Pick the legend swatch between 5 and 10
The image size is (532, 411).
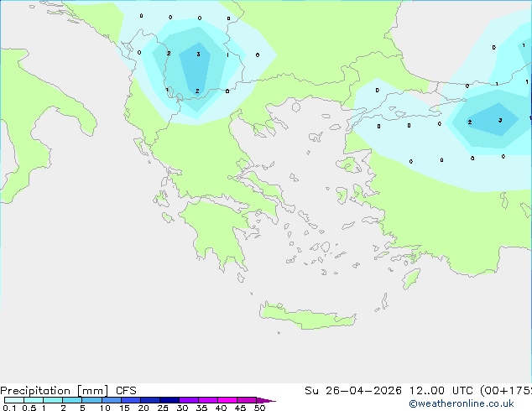[x=91, y=400]
